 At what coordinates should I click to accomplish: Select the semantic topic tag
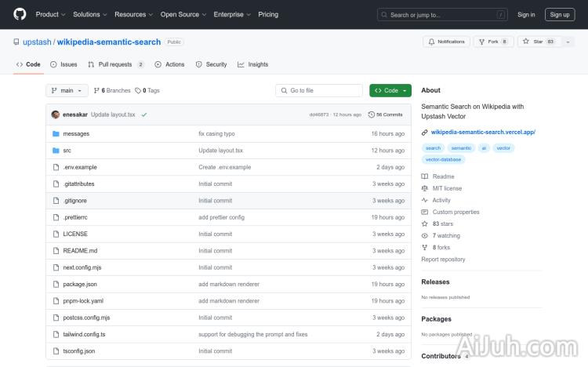point(461,148)
